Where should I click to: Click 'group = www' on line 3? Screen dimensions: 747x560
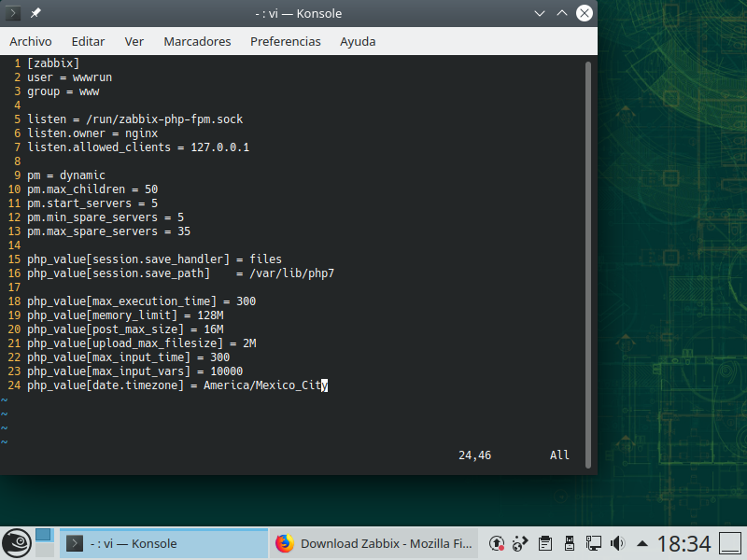coord(63,91)
